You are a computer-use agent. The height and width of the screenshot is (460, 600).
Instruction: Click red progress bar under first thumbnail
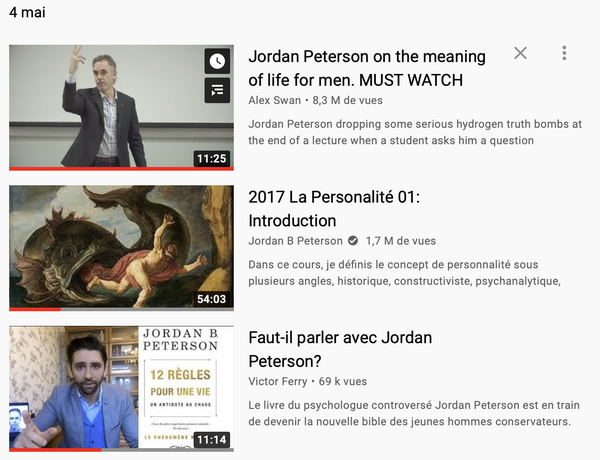click(121, 169)
